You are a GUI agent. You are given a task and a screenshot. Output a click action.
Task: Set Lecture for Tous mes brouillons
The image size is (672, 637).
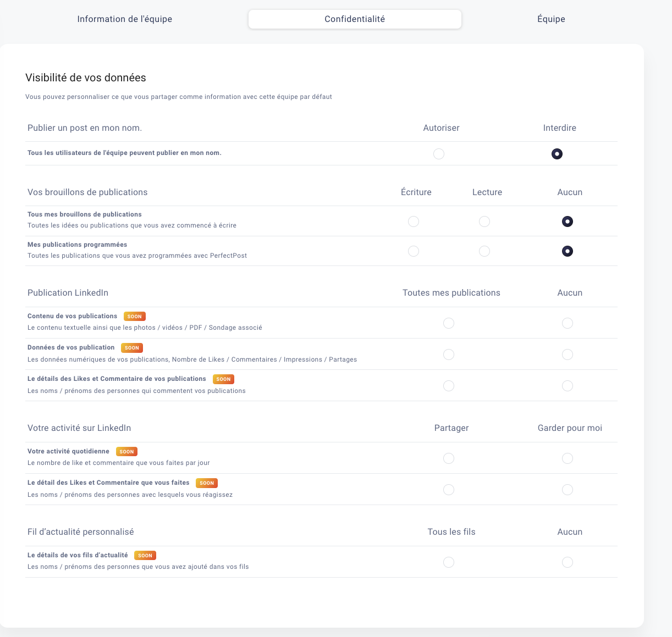coord(484,221)
